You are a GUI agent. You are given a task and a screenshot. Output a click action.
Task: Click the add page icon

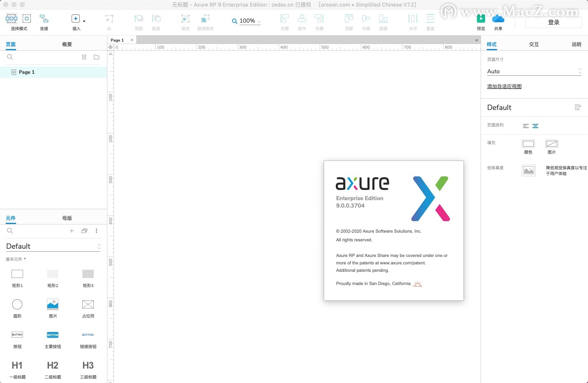(84, 57)
